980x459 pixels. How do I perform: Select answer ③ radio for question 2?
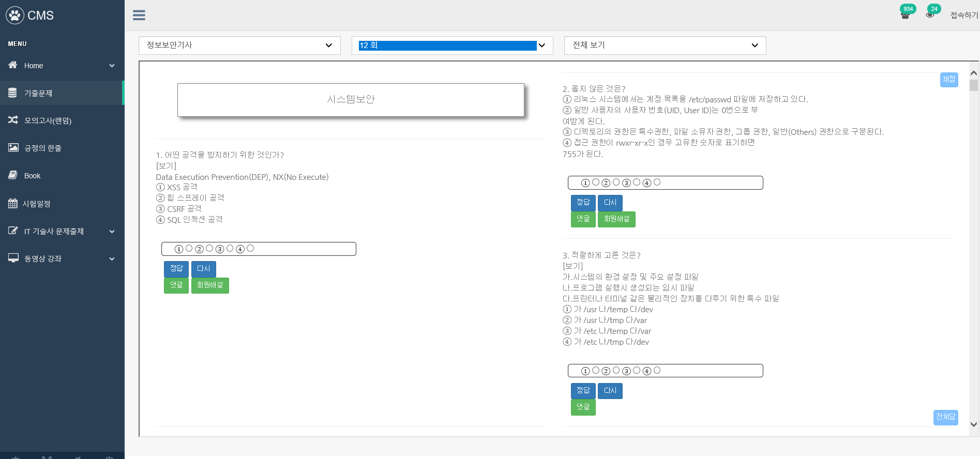point(637,182)
